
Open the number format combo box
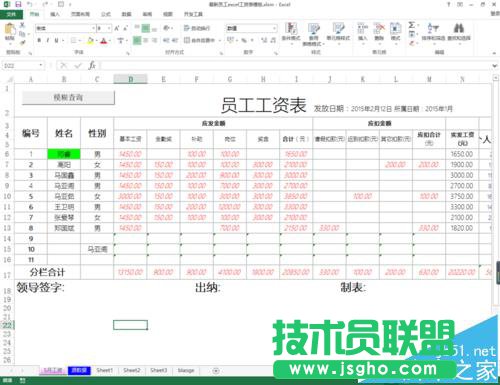click(252, 29)
